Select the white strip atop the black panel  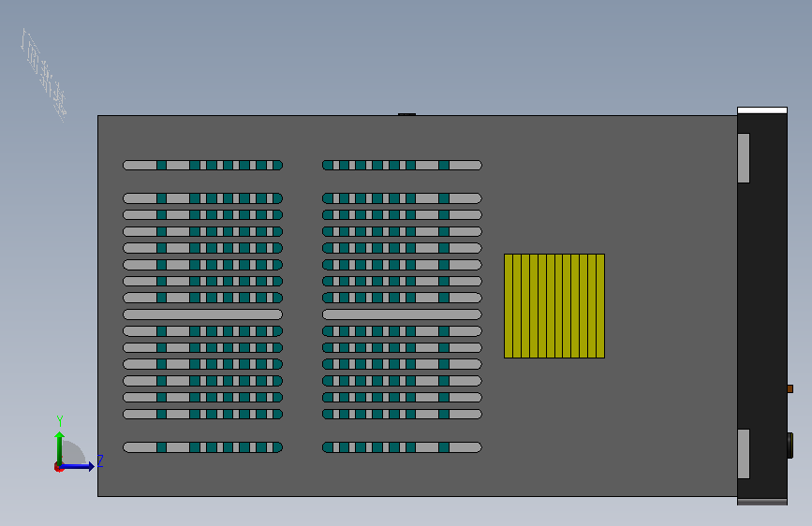[762, 110]
